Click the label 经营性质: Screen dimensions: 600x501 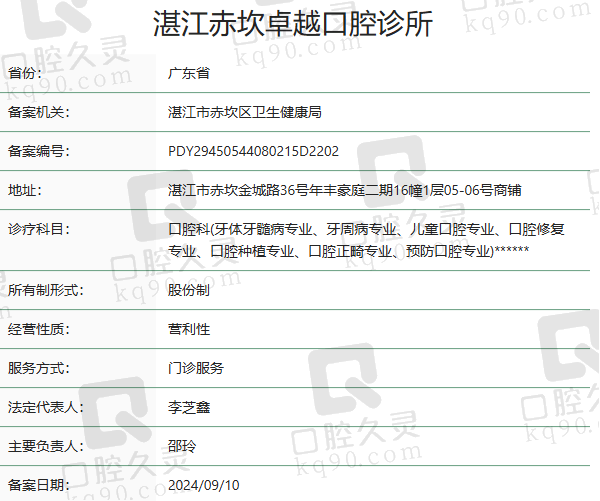point(39,329)
